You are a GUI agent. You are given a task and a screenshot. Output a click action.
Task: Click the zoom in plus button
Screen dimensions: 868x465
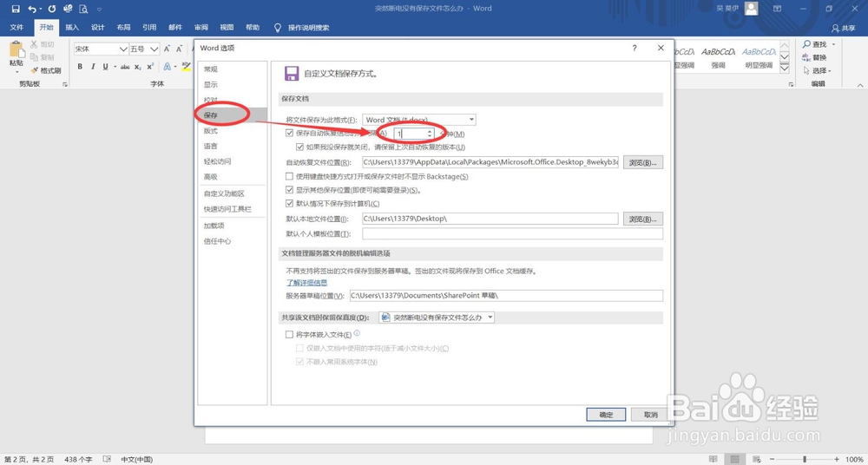[x=838, y=460]
